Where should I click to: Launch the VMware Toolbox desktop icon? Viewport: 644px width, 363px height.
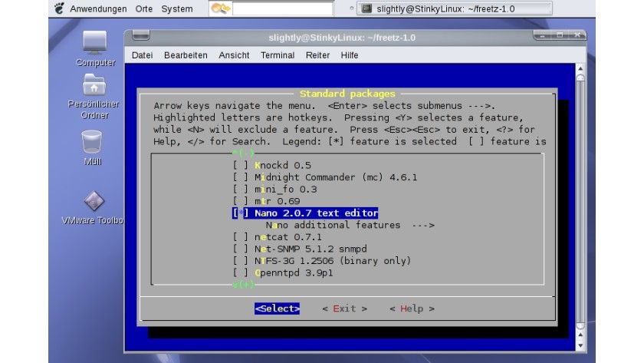(94, 201)
